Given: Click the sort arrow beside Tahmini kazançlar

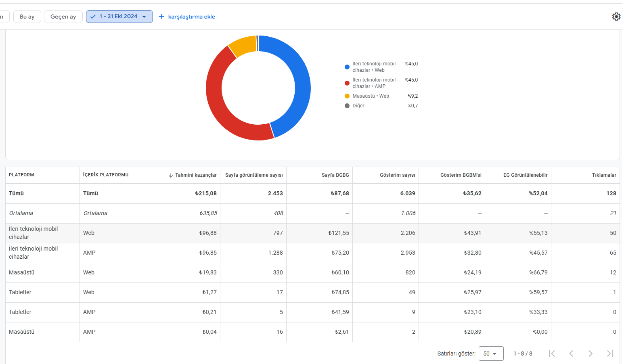Looking at the screenshot, I should point(171,175).
